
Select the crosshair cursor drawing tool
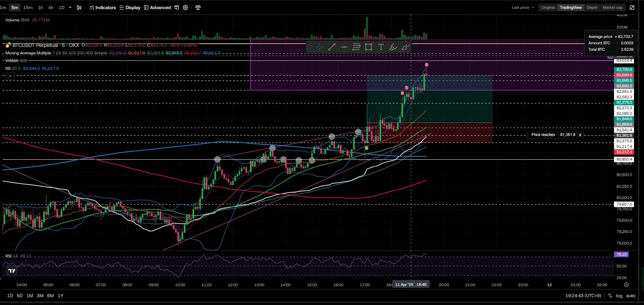tap(320, 47)
